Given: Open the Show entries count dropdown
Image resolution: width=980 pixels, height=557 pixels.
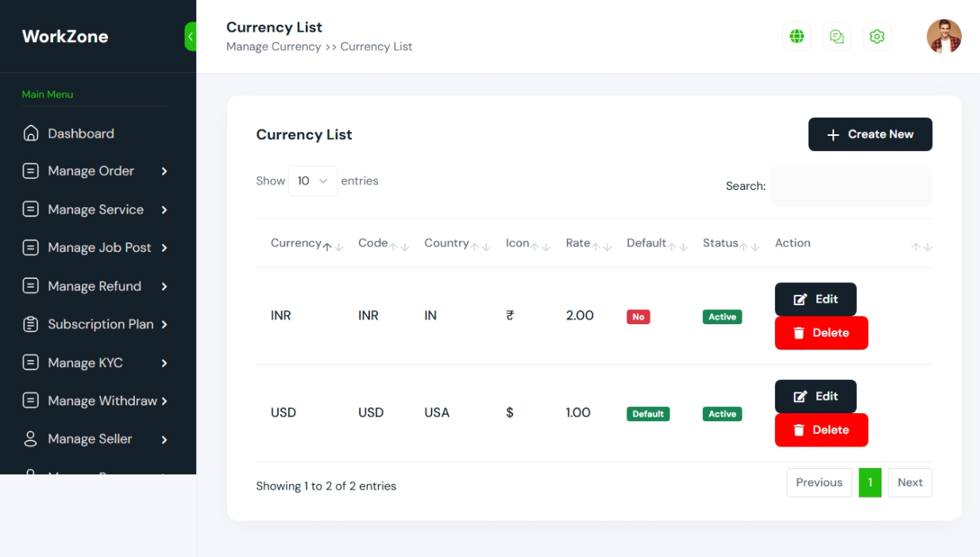Looking at the screenshot, I should click(x=313, y=181).
